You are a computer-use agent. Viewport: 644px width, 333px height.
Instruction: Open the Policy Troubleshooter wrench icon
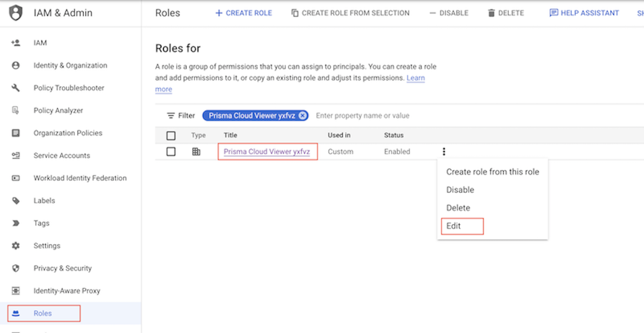click(16, 88)
